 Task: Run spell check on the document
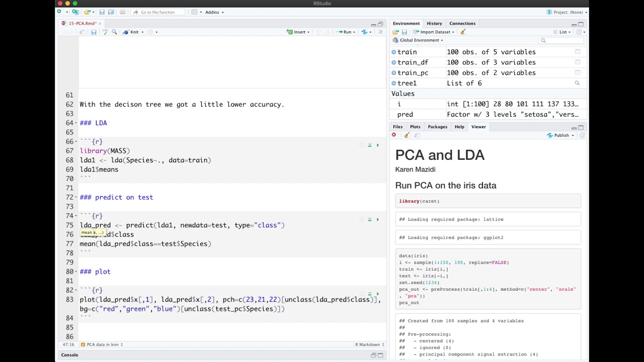(105, 32)
